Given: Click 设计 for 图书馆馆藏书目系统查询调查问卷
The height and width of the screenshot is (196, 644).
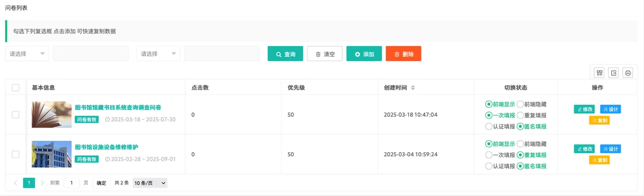Looking at the screenshot, I should coord(610,109).
